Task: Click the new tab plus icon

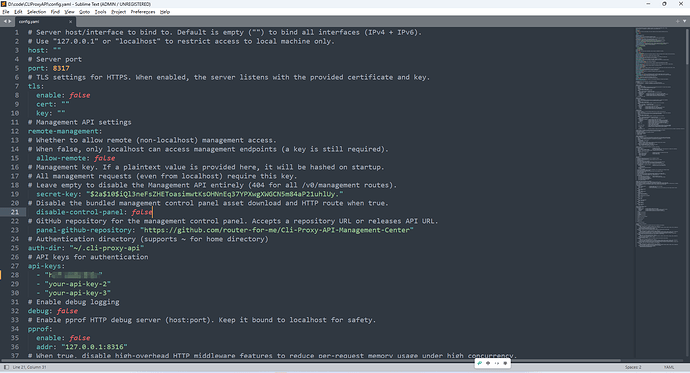Action: coord(677,21)
